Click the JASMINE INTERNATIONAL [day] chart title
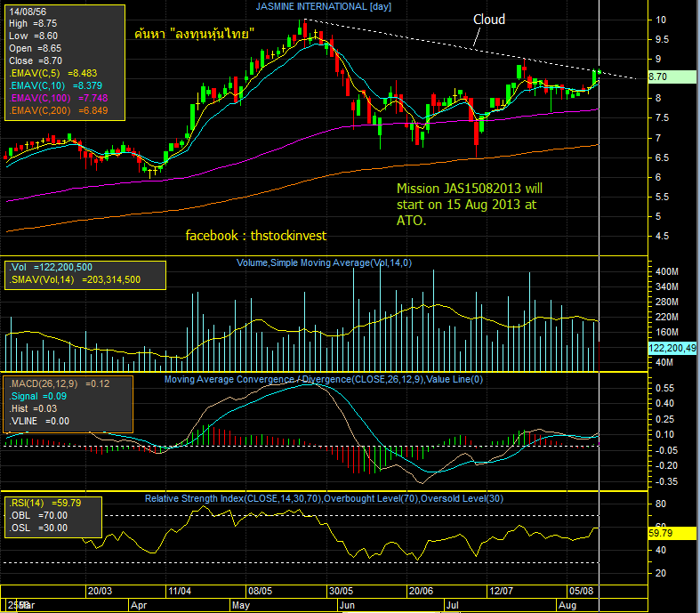700x613 pixels. pos(323,7)
